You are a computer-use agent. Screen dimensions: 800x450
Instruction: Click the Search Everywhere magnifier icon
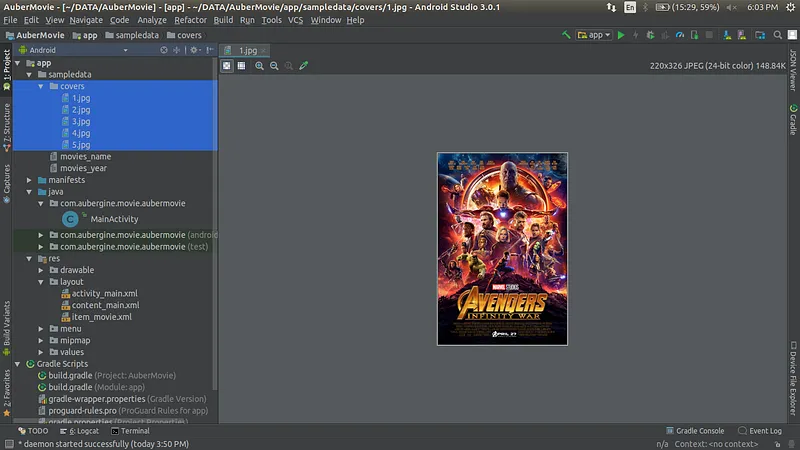tap(778, 35)
